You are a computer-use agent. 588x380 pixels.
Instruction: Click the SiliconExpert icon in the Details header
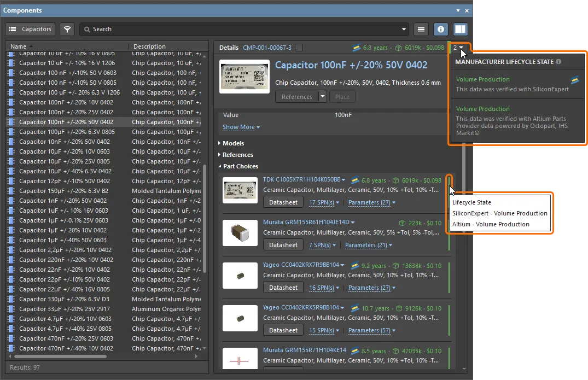[x=356, y=48]
